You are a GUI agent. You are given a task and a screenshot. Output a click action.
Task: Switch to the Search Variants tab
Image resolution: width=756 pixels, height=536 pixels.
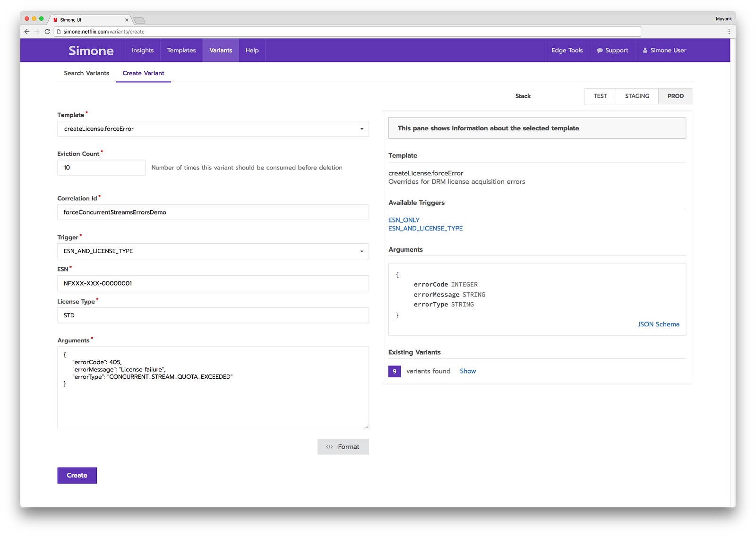point(86,73)
